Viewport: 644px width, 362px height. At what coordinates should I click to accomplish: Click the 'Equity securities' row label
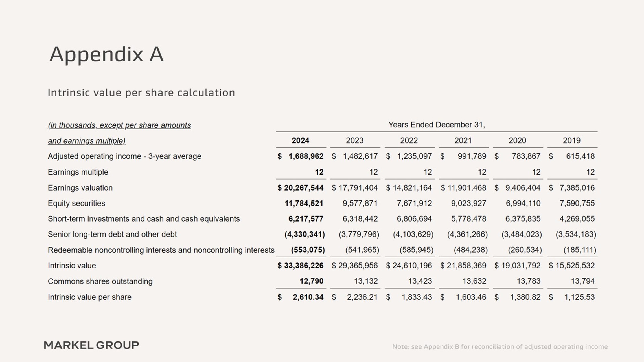pos(76,203)
